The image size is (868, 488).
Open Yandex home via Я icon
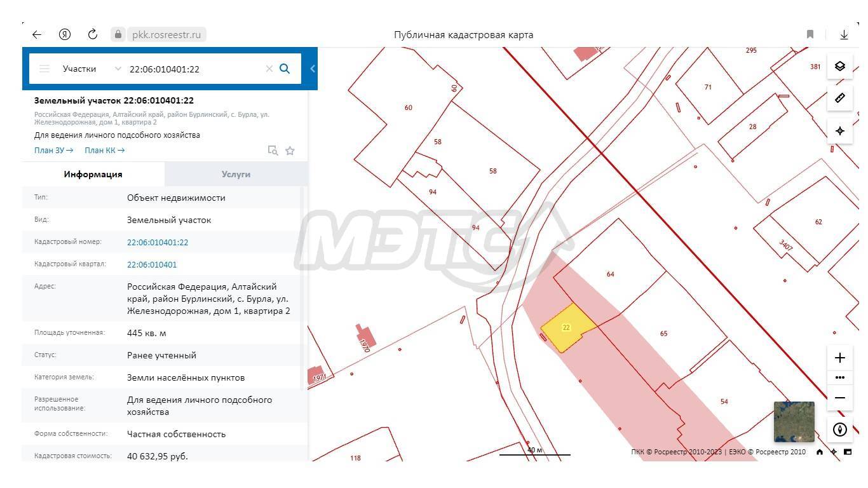(64, 34)
